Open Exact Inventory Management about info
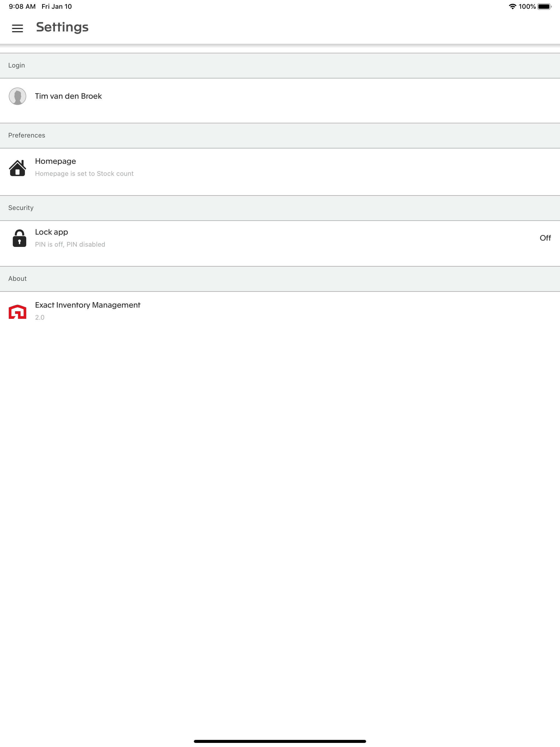Screen dimensions: 560x747 (x=280, y=311)
